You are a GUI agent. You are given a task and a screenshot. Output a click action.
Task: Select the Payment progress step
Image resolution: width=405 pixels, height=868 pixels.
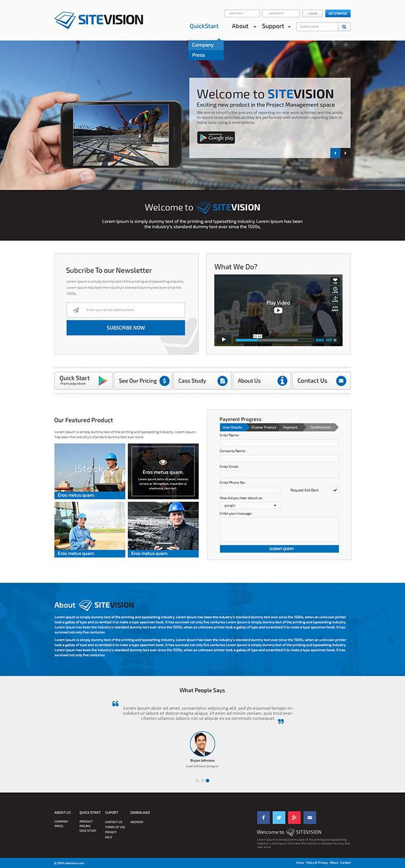pyautogui.click(x=291, y=427)
